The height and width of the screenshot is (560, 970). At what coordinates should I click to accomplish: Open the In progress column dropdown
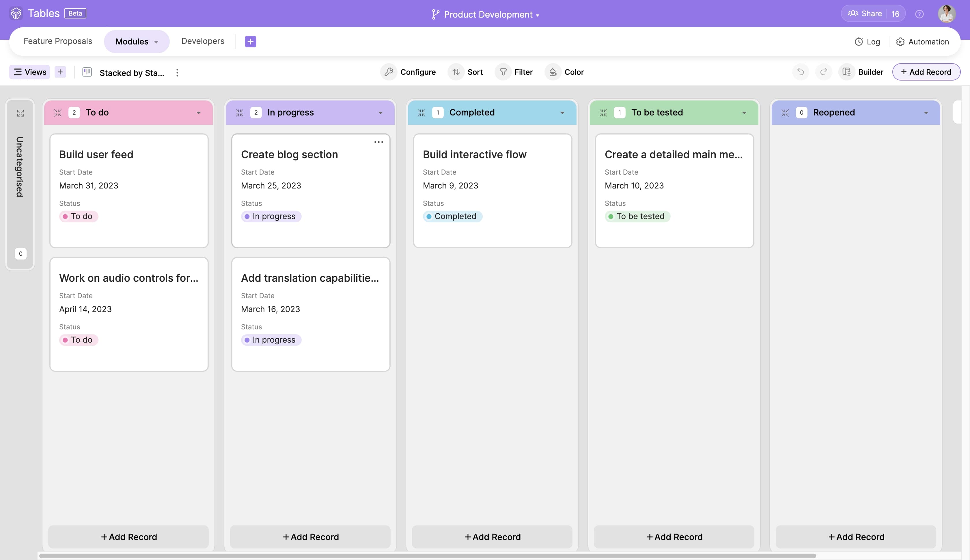coord(380,113)
